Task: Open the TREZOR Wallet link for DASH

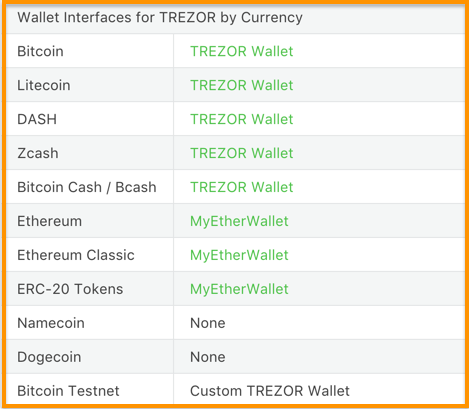Action: point(242,119)
